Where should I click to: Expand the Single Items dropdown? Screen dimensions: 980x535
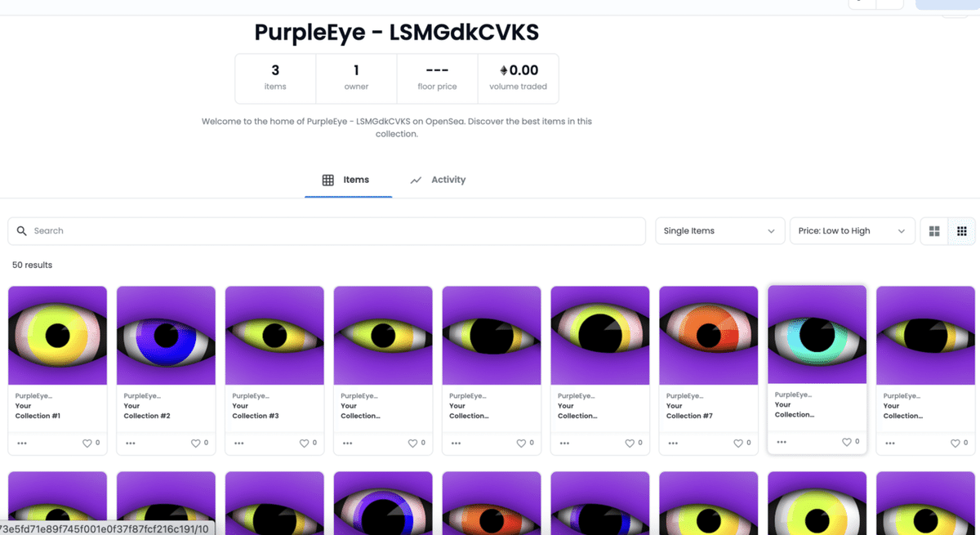719,231
